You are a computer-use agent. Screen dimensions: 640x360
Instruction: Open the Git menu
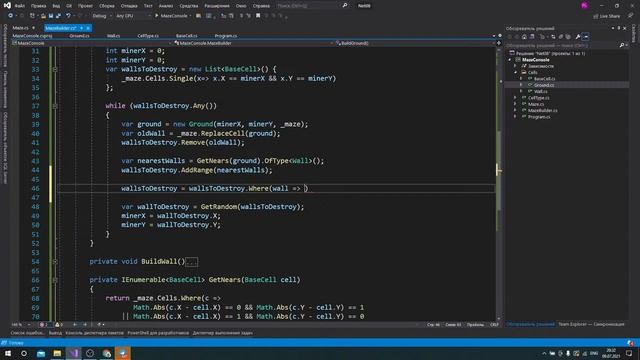coord(69,6)
